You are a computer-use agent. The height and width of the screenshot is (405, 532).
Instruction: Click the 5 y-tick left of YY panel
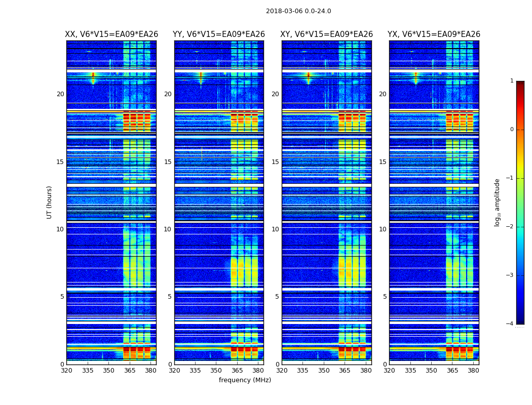point(169,297)
